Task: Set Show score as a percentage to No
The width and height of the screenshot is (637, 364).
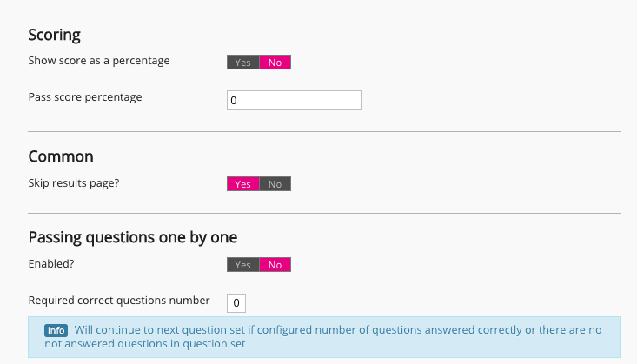Action: (x=275, y=63)
